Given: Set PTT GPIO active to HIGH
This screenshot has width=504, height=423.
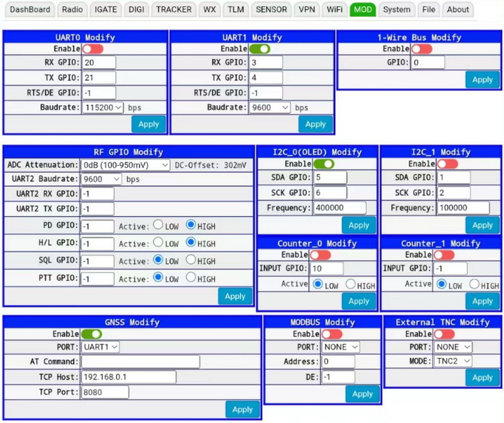Looking at the screenshot, I should (191, 278).
